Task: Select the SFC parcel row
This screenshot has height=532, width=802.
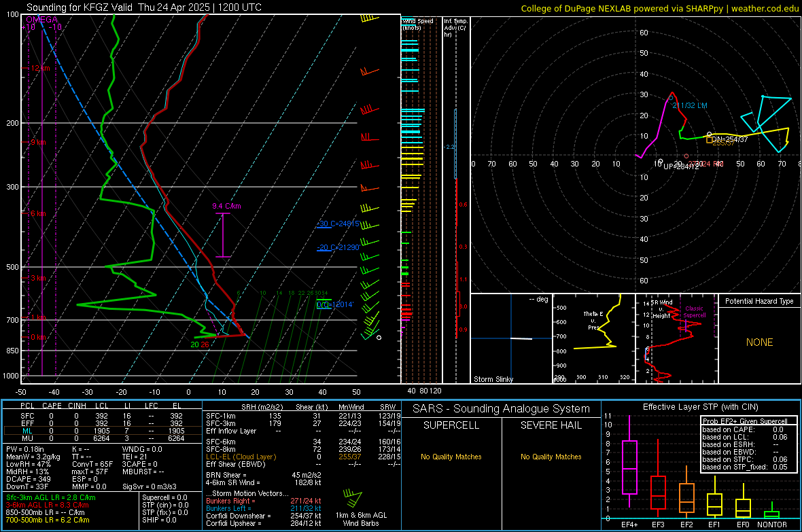Action: 102,416
